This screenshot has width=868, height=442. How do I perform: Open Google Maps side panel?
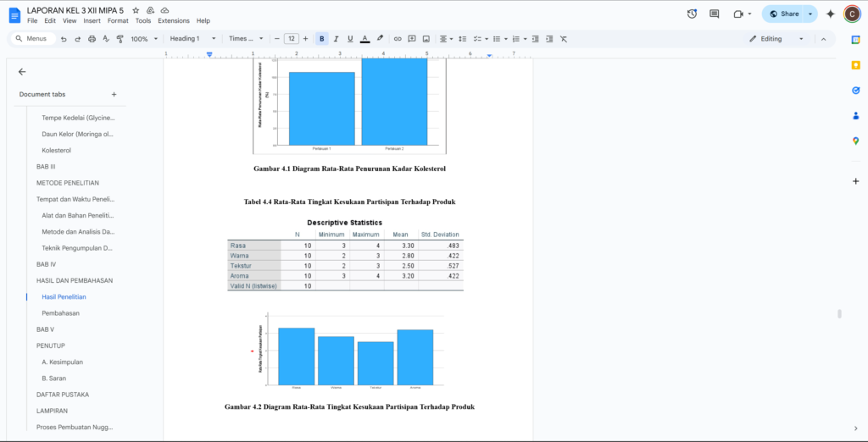[x=856, y=141]
